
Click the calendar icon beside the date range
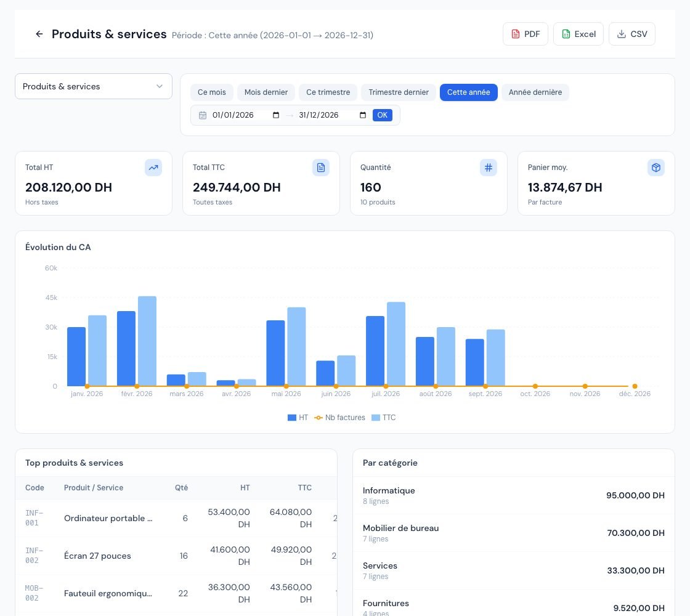click(203, 115)
